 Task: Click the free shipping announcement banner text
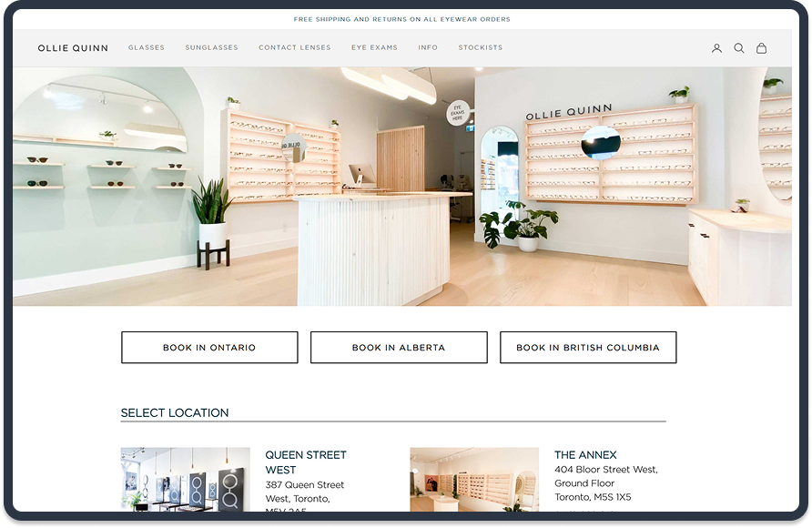[401, 19]
